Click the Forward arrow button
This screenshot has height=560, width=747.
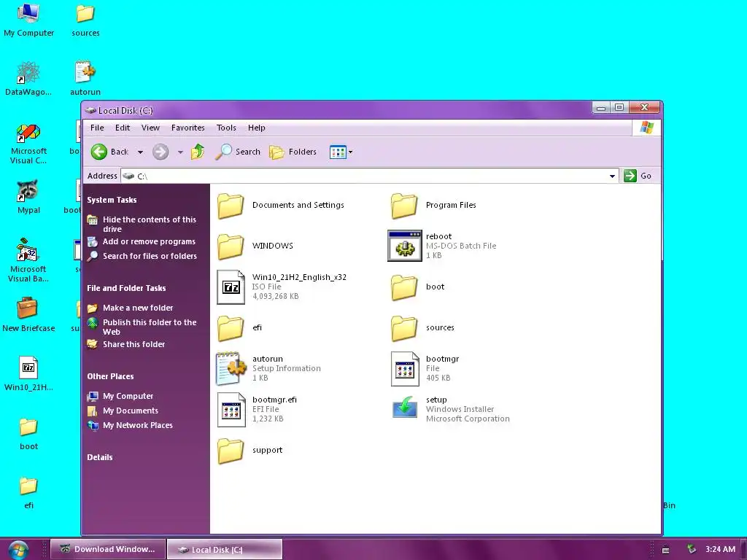[160, 152]
